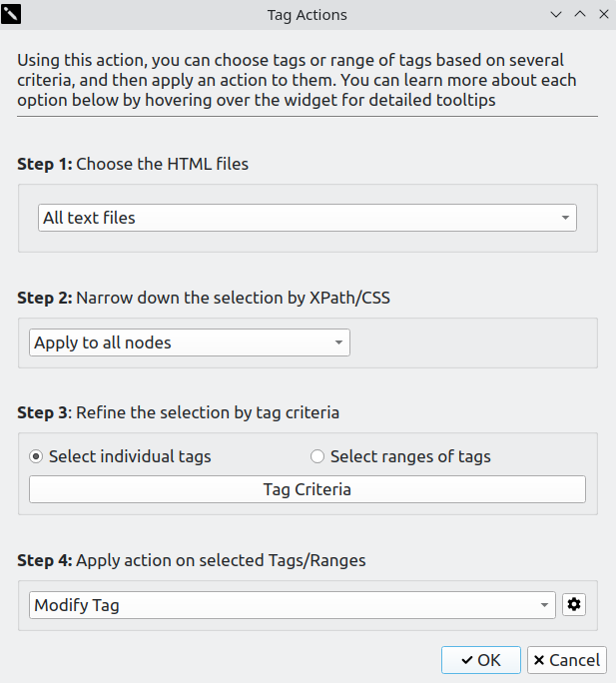This screenshot has width=616, height=683.
Task: Enable Select individual tags option
Action: [x=37, y=457]
